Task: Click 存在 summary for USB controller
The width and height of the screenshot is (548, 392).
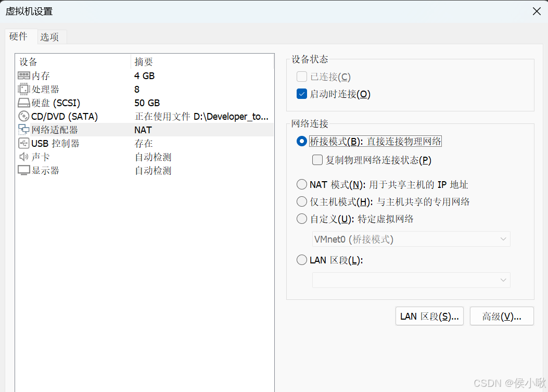Action: 144,143
